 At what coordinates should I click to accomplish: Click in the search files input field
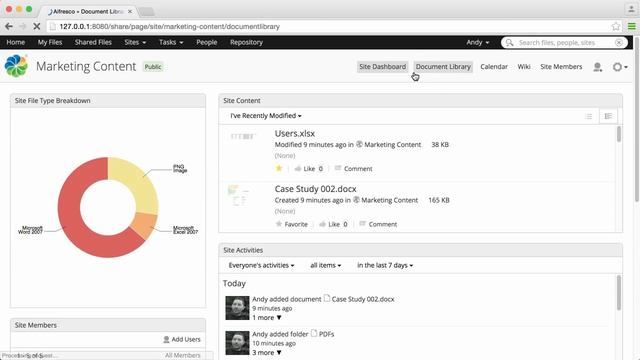(565, 42)
